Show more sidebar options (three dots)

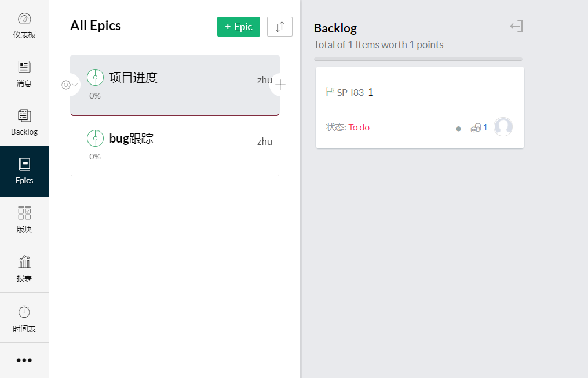point(24,360)
